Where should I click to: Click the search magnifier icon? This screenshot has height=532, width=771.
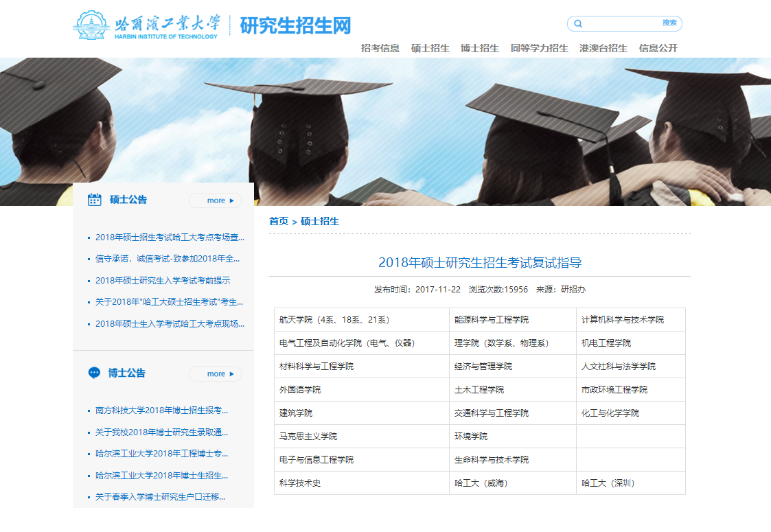point(578,23)
